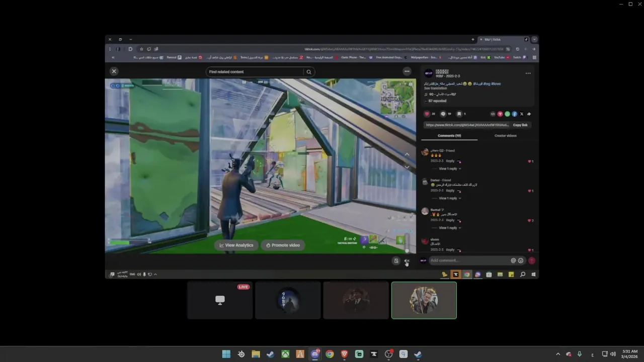Click the share arrow icon
Image resolution: width=644 pixels, height=362 pixels.
pos(529,114)
